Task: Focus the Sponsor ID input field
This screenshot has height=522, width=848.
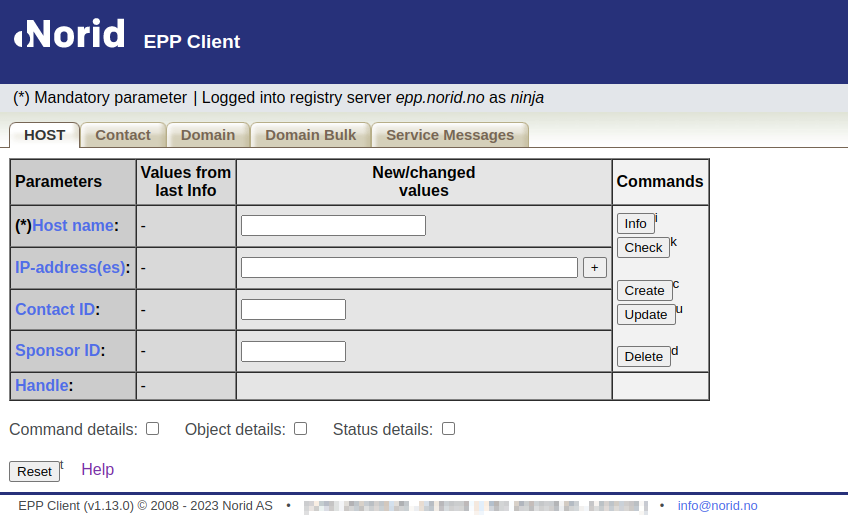Action: (x=293, y=352)
